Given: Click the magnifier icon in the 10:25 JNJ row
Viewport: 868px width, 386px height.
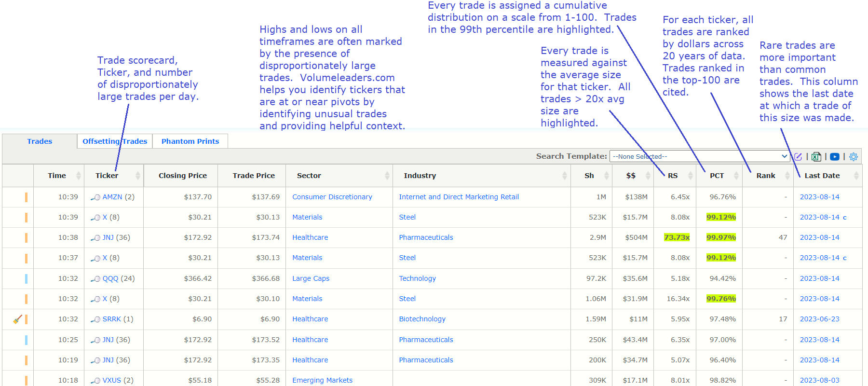Looking at the screenshot, I should pos(95,340).
